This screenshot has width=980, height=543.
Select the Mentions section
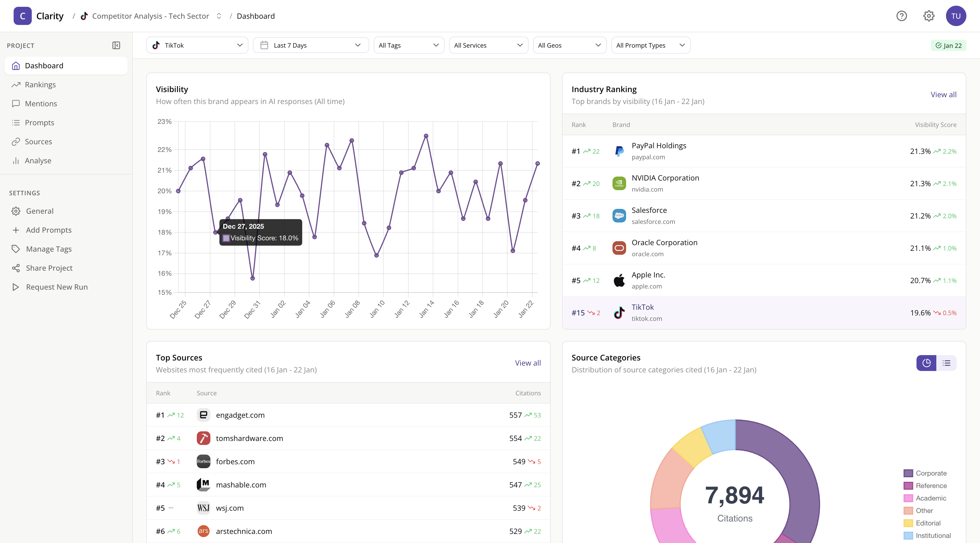(41, 103)
